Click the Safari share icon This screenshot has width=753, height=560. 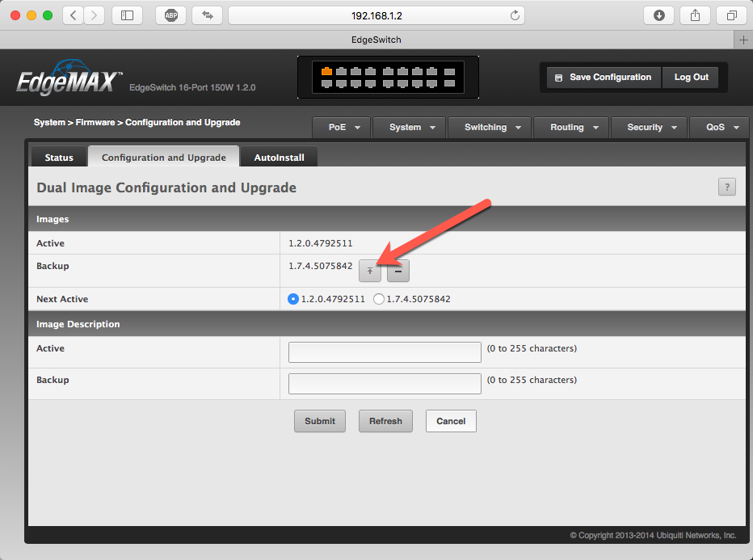(x=695, y=15)
